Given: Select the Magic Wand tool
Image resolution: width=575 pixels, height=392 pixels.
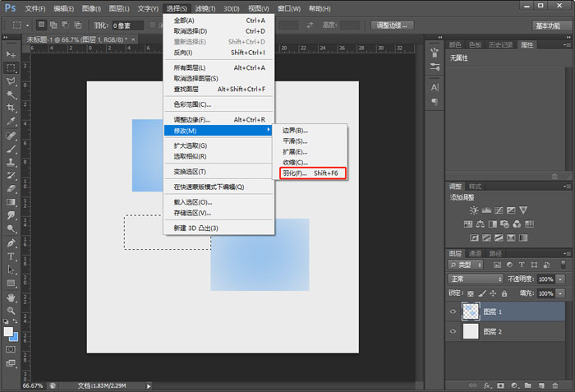Looking at the screenshot, I should pos(11,95).
